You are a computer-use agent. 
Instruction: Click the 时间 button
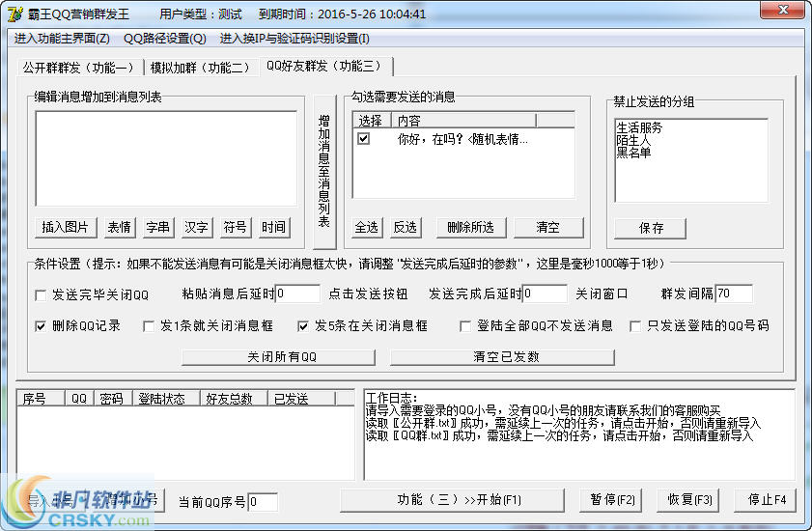pos(274,228)
